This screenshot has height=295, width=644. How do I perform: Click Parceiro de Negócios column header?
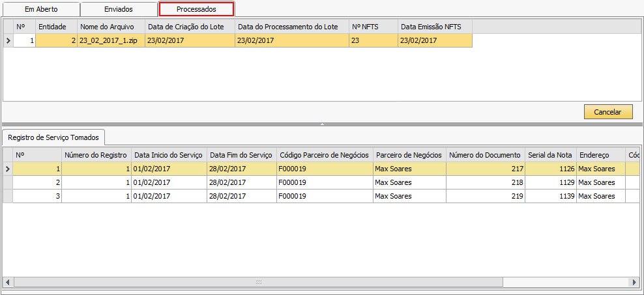pos(409,155)
